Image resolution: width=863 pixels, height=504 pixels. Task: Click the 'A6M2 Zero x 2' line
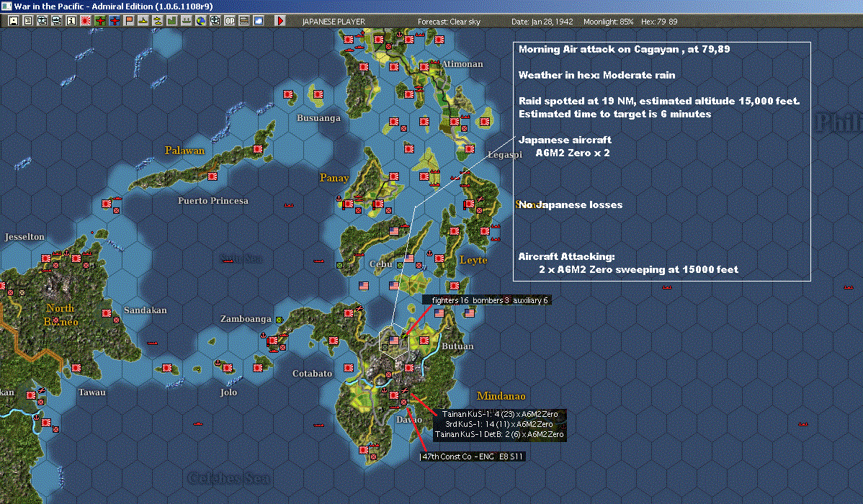(x=573, y=153)
